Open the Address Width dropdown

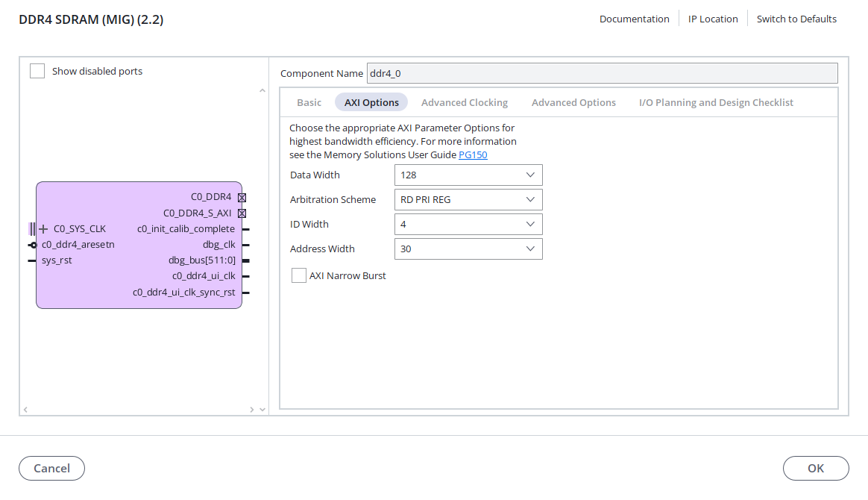pyautogui.click(x=468, y=249)
